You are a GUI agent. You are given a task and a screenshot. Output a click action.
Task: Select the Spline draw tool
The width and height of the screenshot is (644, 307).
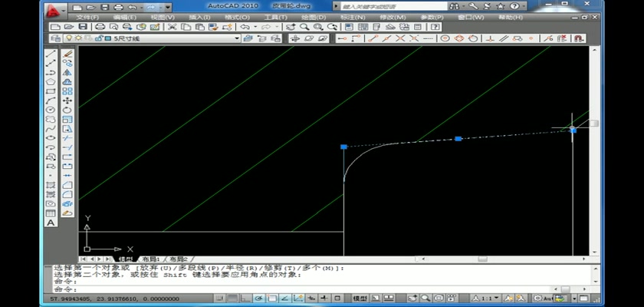click(51, 129)
